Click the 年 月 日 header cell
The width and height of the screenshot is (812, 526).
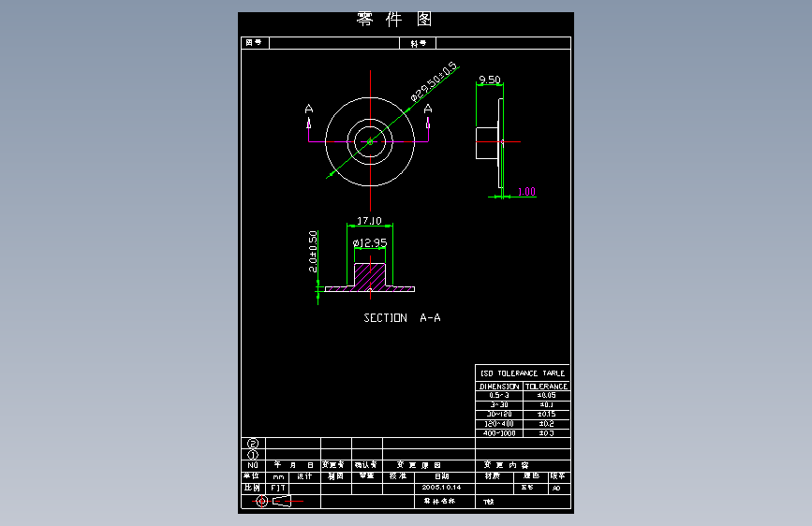click(293, 465)
